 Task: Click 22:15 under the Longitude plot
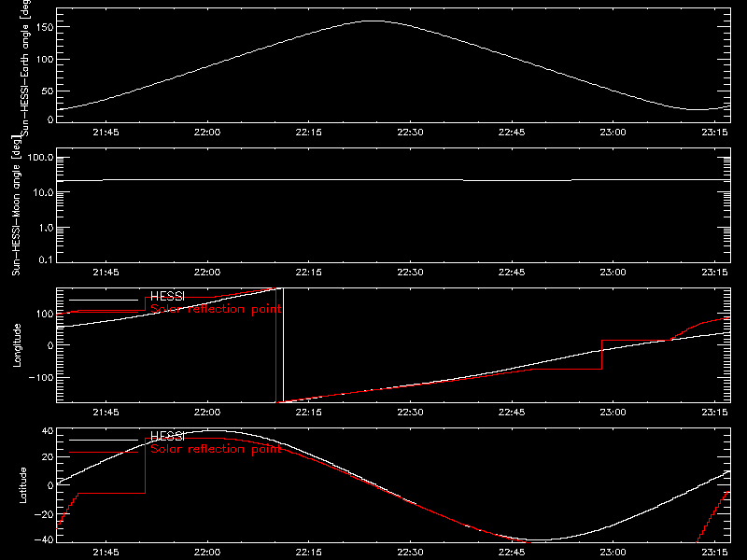309,413
